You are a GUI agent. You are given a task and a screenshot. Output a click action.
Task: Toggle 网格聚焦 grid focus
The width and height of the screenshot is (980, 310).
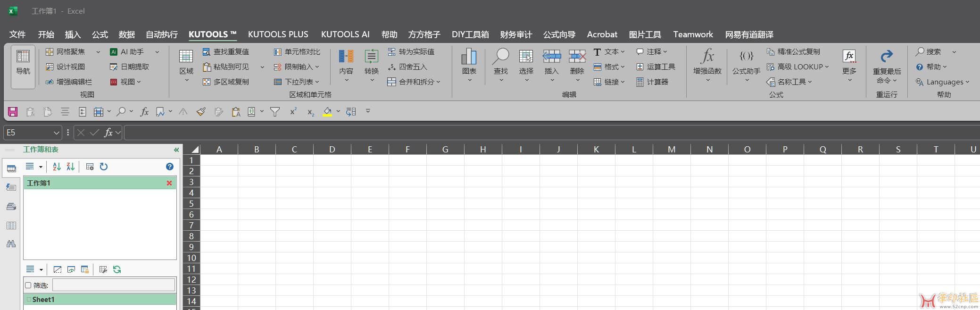click(66, 52)
